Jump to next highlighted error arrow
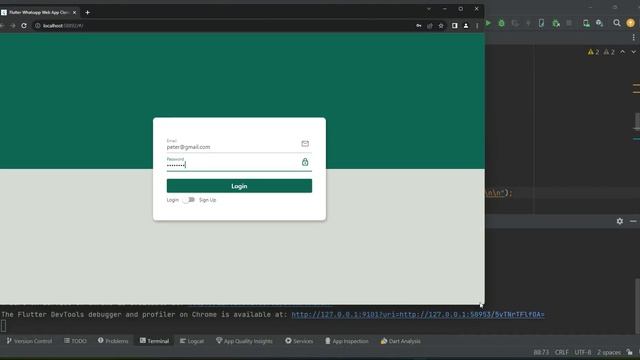 click(x=633, y=52)
